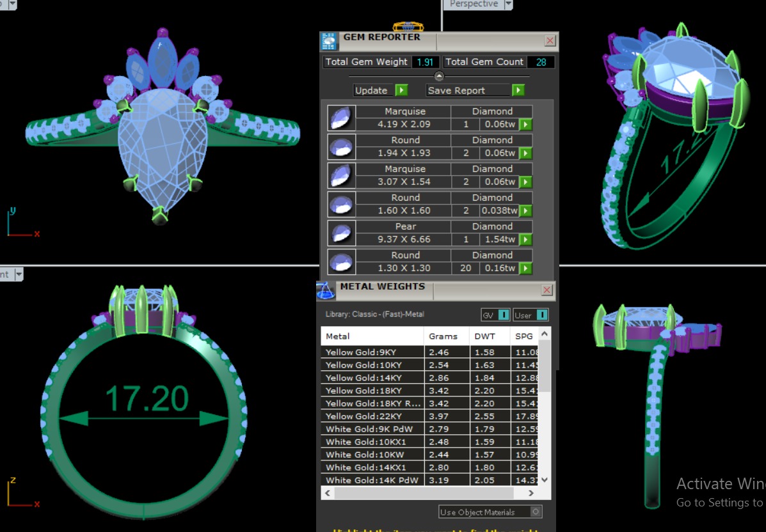Select the Yellow Gold:22KY row
Viewport: 766px width, 532px height.
429,416
